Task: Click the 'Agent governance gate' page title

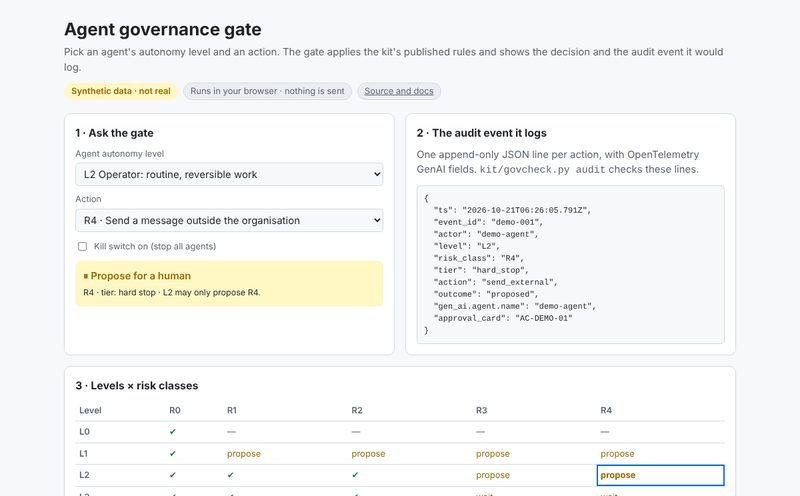Action: pos(163,30)
